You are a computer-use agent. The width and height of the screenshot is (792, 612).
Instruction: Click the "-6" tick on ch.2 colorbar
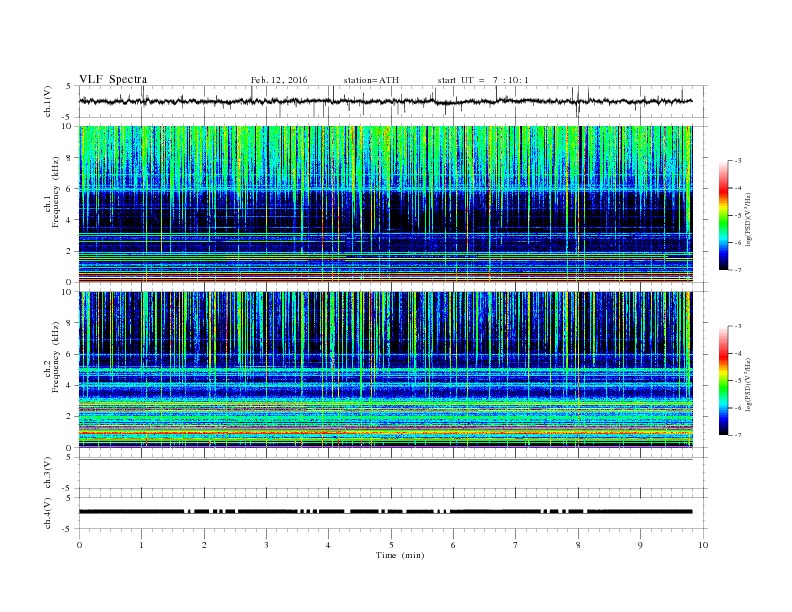[x=738, y=408]
